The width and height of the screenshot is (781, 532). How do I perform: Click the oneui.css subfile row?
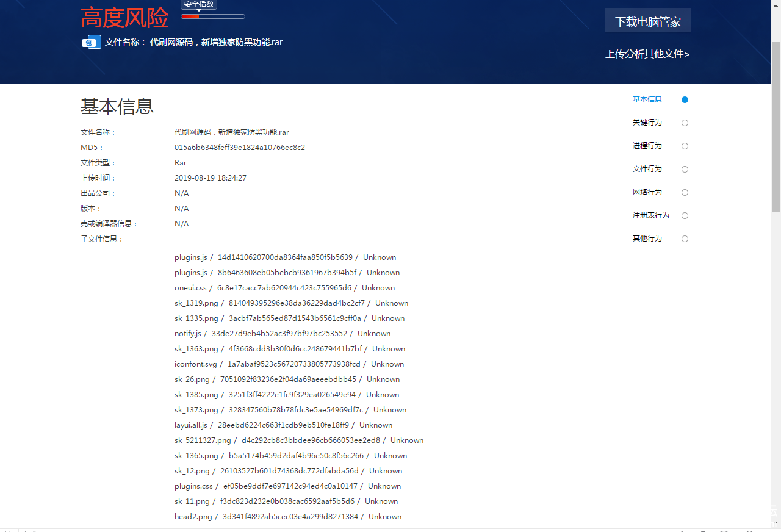tap(285, 288)
